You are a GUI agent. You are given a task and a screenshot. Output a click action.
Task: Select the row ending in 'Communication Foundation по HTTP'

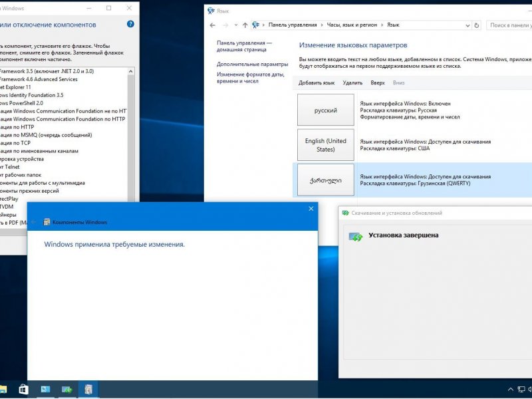coord(63,119)
